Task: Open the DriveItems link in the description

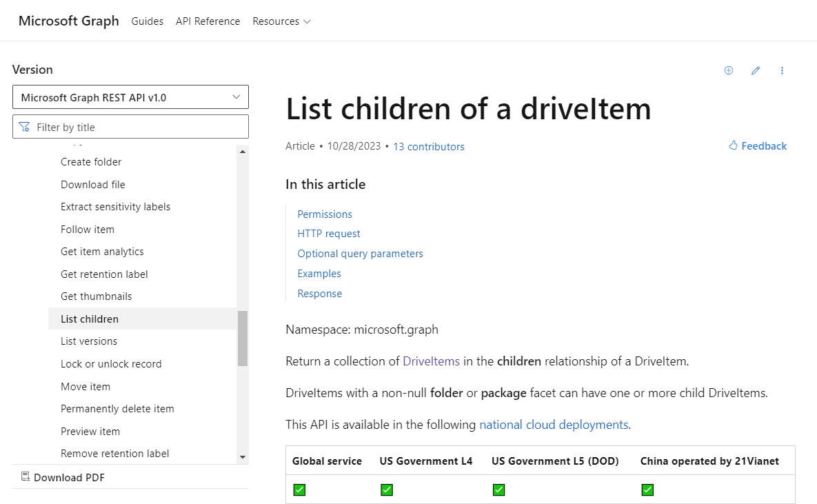Action: 432,361
